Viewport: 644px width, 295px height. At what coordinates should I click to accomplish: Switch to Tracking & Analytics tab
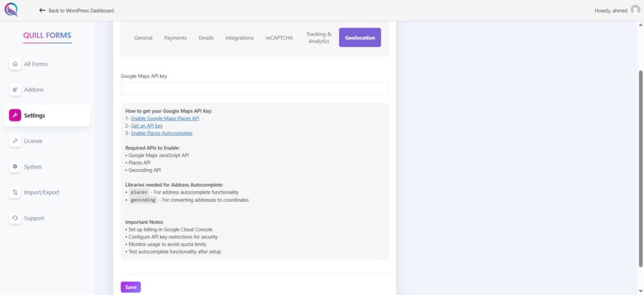pyautogui.click(x=319, y=38)
